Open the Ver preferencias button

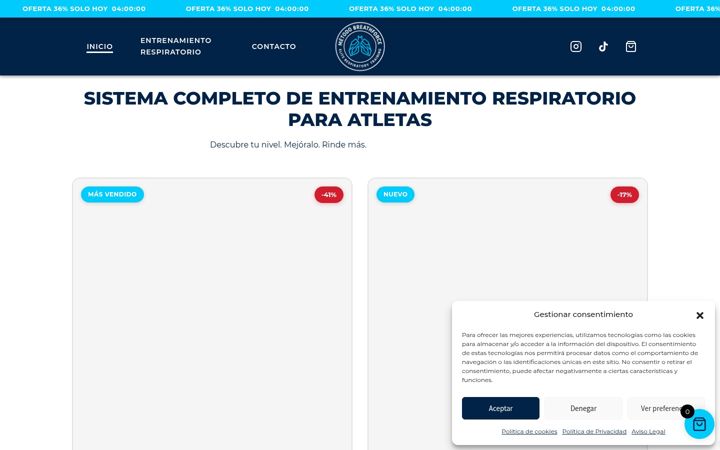tap(666, 408)
